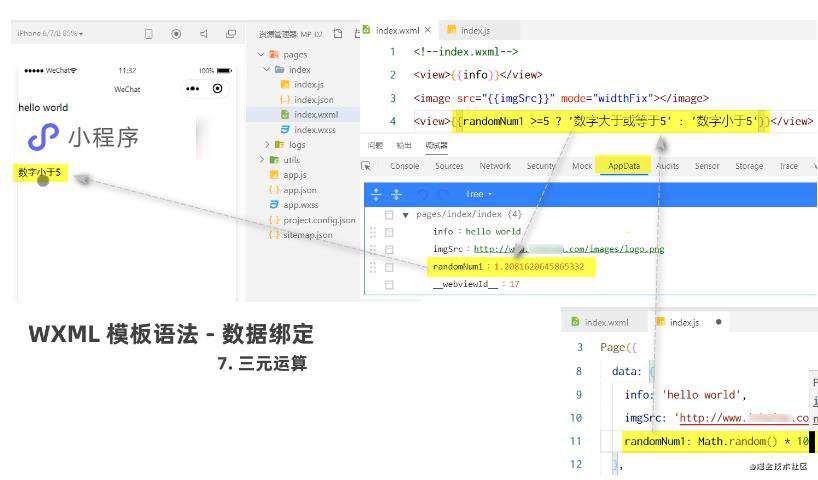The width and height of the screenshot is (818, 480).
Task: Click the unsaved dot on index.js tab
Action: coord(718,322)
